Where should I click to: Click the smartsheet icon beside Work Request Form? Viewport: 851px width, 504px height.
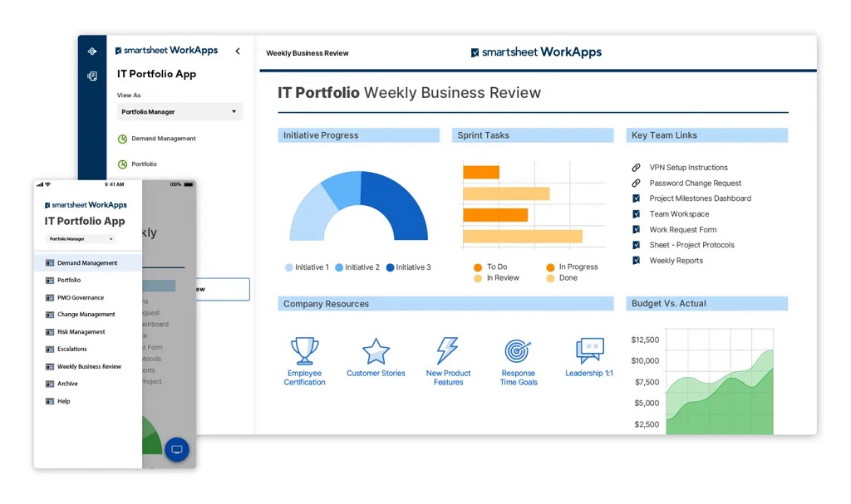click(x=636, y=229)
